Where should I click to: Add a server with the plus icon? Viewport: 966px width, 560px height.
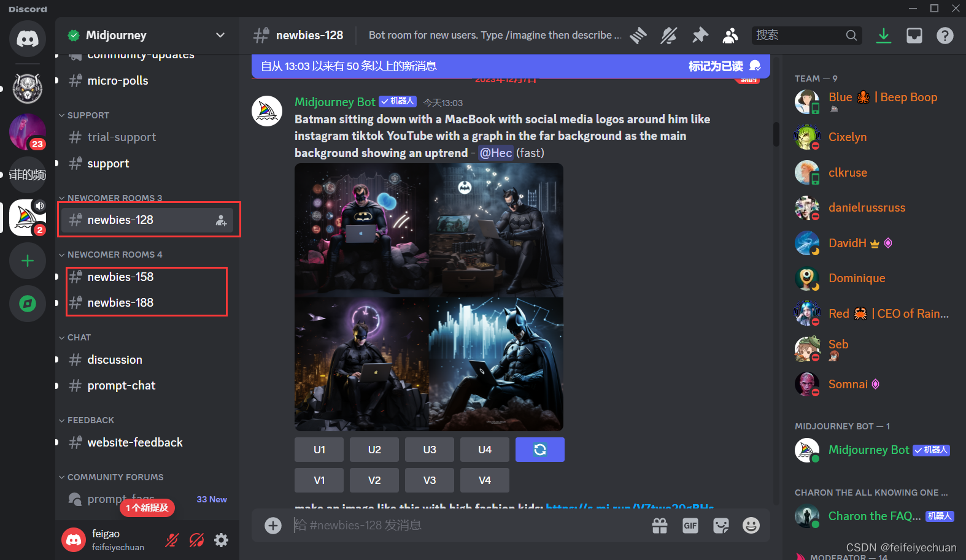click(x=28, y=261)
